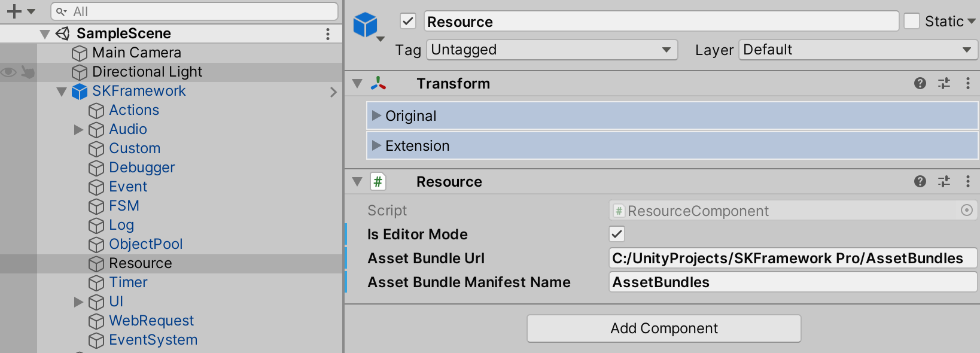The height and width of the screenshot is (353, 980).
Task: Open the create dropdown arrow beside plus
Action: tap(31, 11)
